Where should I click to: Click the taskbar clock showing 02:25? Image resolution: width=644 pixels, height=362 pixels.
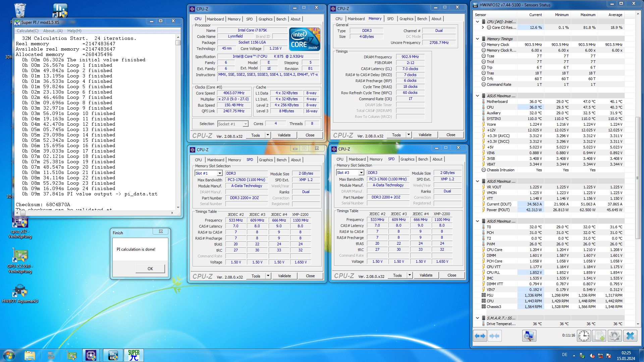coord(626,356)
